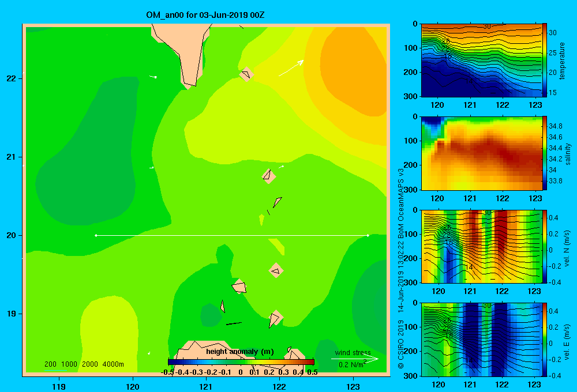This screenshot has height=392, width=577.
Task: Click '-0.5' on the height anomaly scale
Action: 167,372
